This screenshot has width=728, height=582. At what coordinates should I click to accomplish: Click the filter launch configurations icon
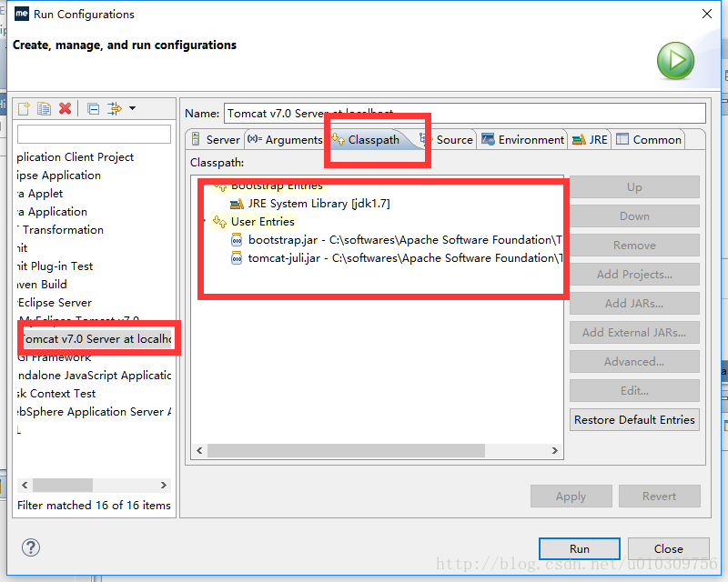point(114,108)
